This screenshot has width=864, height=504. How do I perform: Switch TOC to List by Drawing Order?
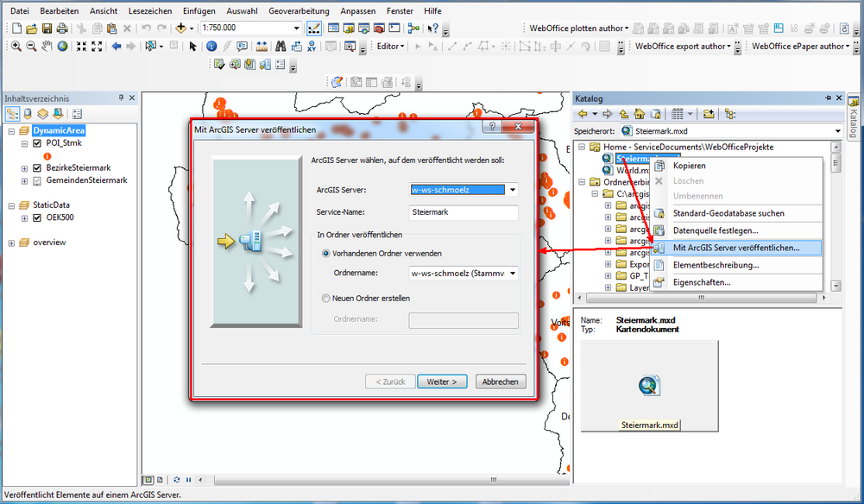point(12,113)
